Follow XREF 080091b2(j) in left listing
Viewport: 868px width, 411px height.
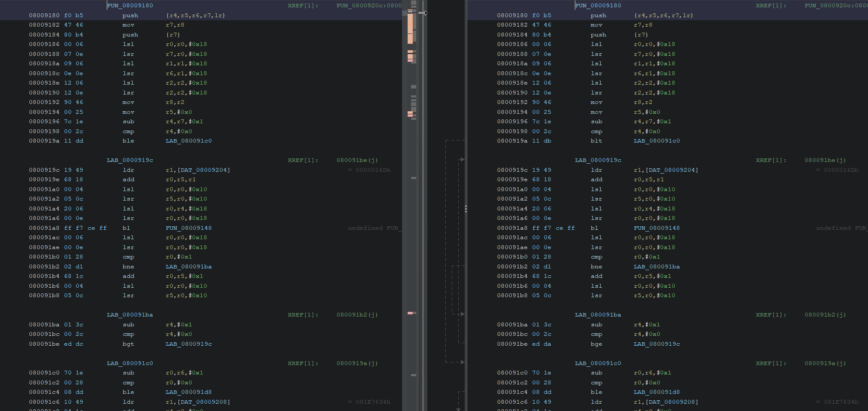357,315
